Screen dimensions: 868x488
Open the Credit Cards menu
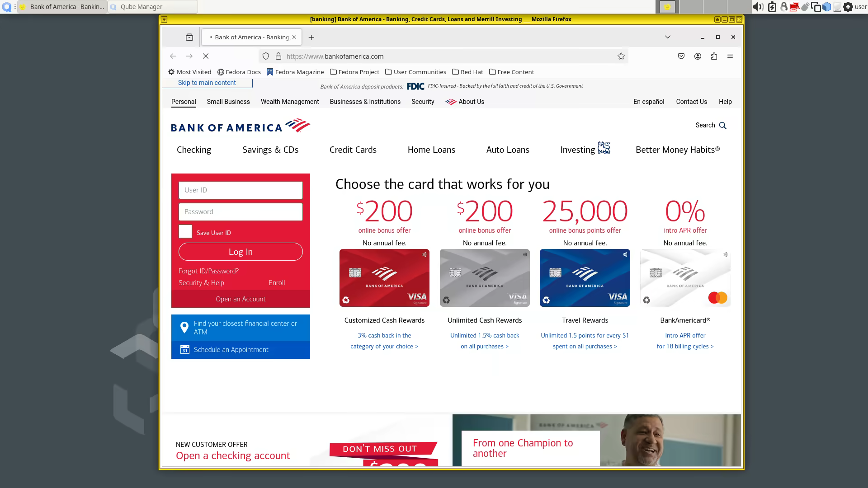click(353, 150)
